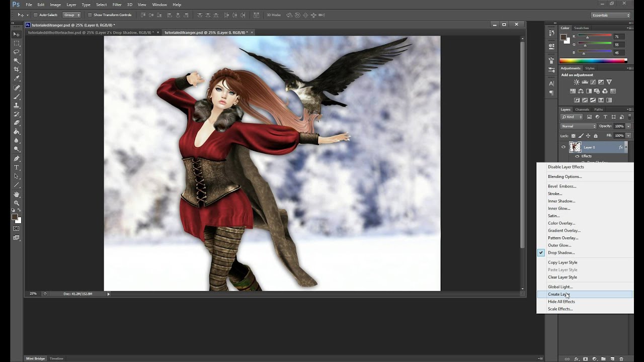Open the zoom status bar arrow
This screenshot has height=362, width=644.
(108, 294)
